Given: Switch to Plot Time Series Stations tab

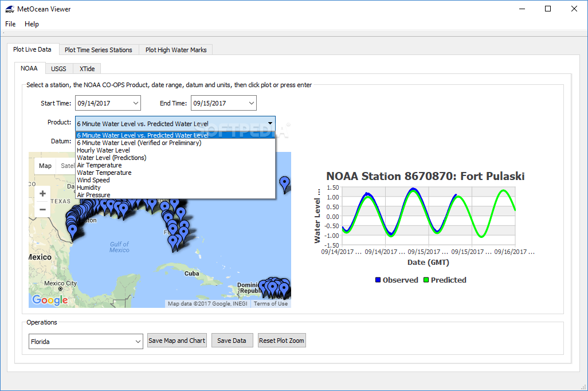Looking at the screenshot, I should pos(98,50).
